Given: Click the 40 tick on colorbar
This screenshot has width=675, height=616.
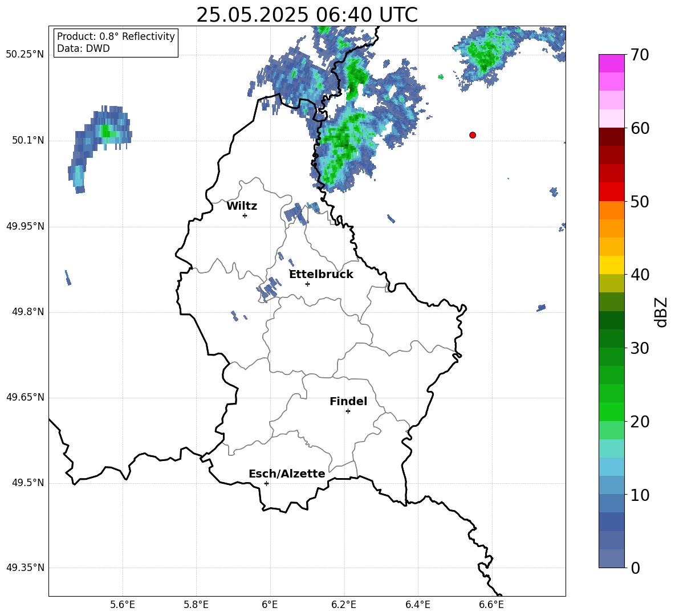Looking at the screenshot, I should (x=640, y=275).
